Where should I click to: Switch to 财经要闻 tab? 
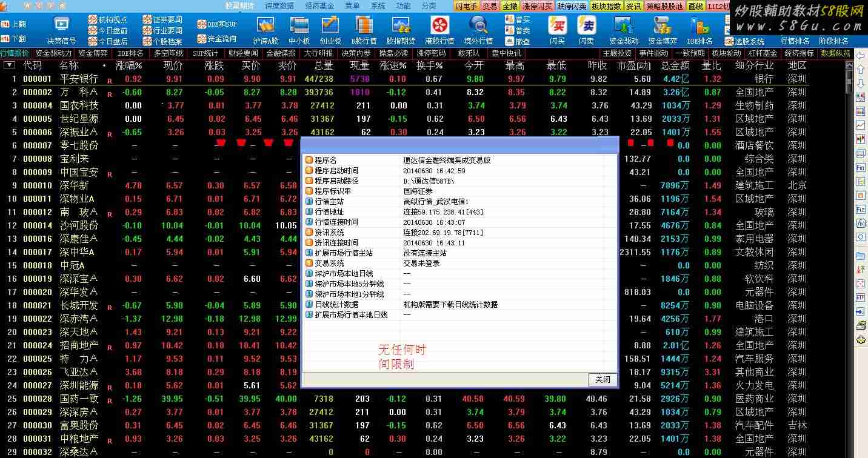pyautogui.click(x=243, y=53)
